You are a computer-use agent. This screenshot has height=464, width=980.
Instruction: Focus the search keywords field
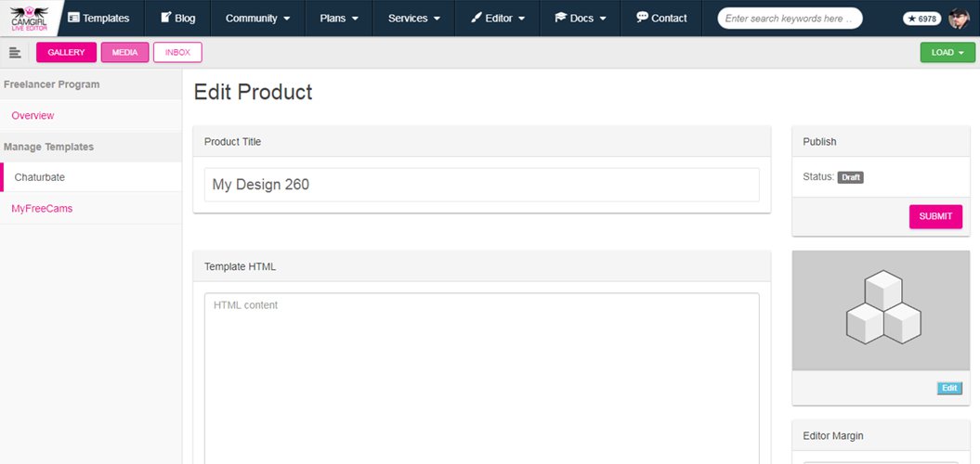tap(790, 19)
